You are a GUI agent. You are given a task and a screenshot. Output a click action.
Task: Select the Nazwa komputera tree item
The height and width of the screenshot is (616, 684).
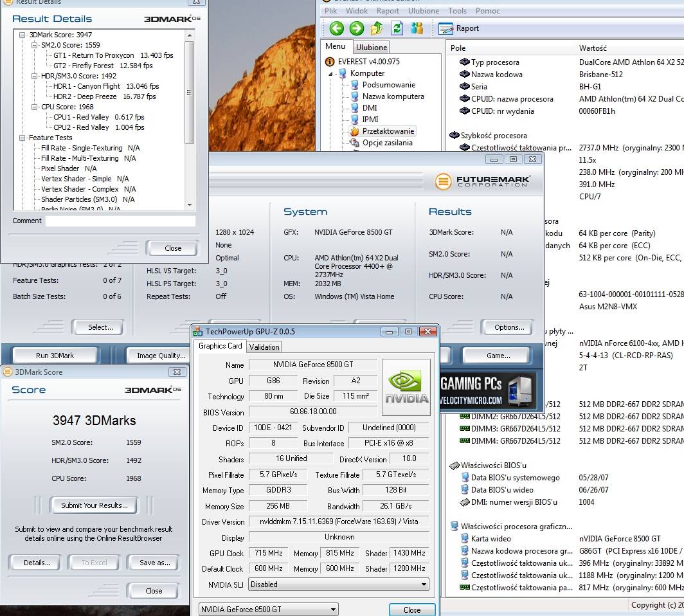pos(393,96)
